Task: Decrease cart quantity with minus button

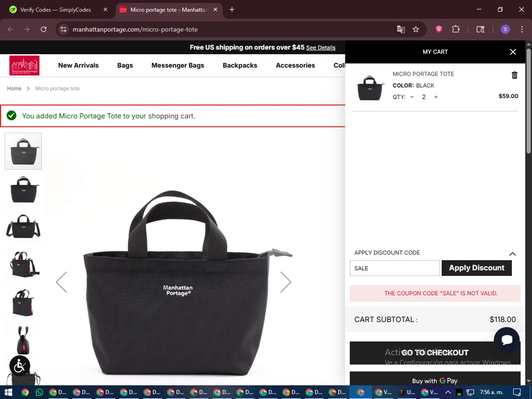Action: [412, 97]
